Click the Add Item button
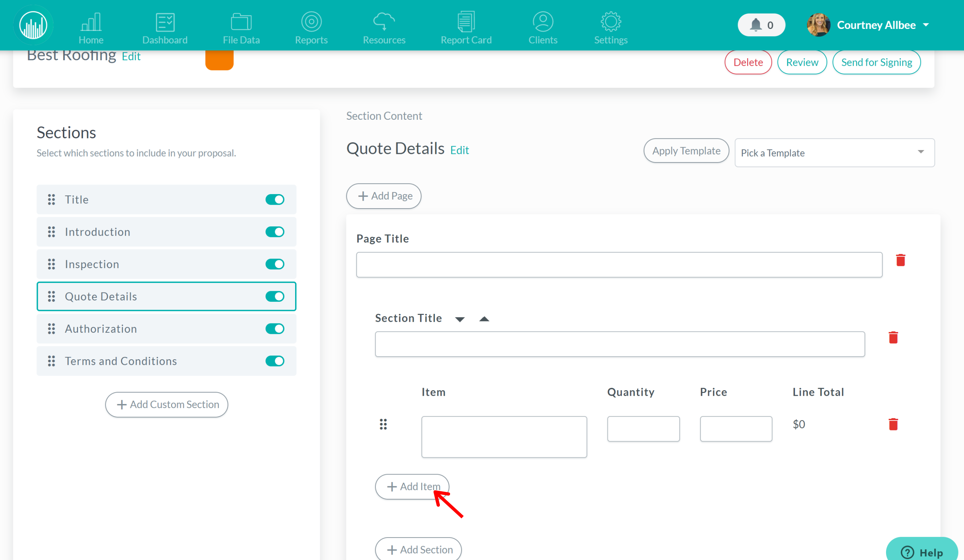Viewport: 964px width, 560px height. pos(412,486)
